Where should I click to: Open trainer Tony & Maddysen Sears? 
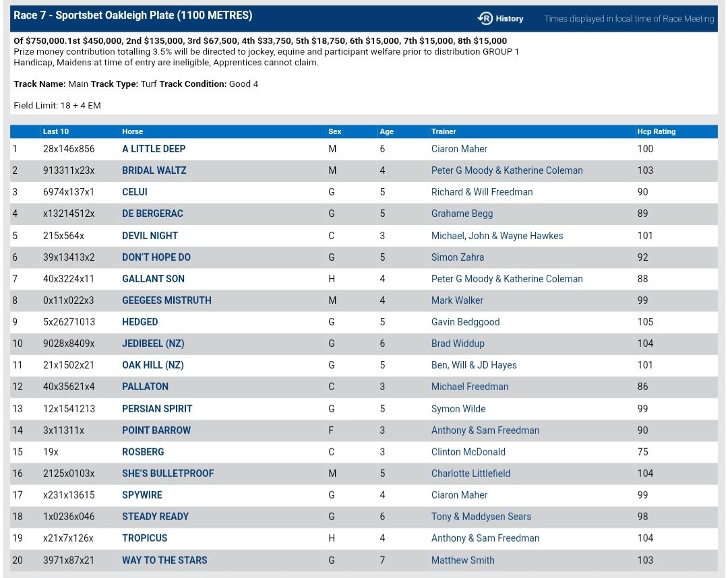[x=481, y=516]
